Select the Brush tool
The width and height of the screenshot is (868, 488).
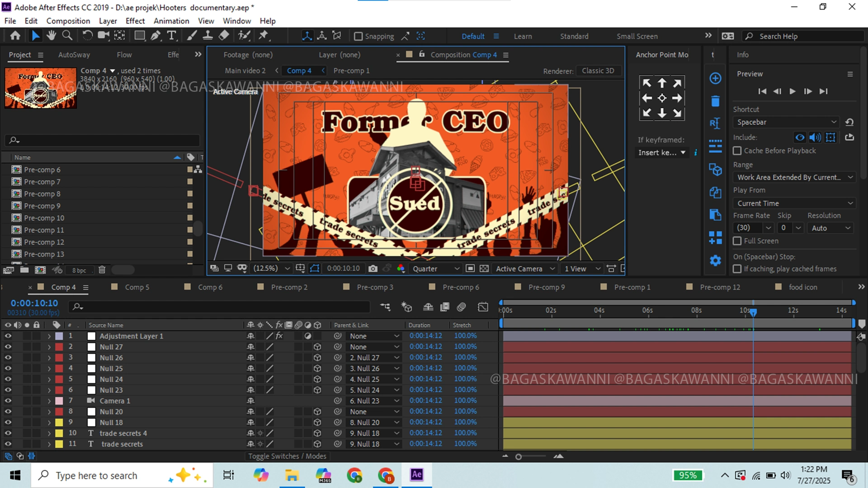click(192, 36)
